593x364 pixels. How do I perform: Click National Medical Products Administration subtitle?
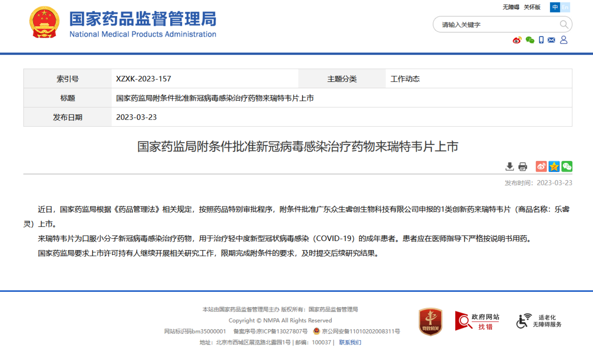143,34
